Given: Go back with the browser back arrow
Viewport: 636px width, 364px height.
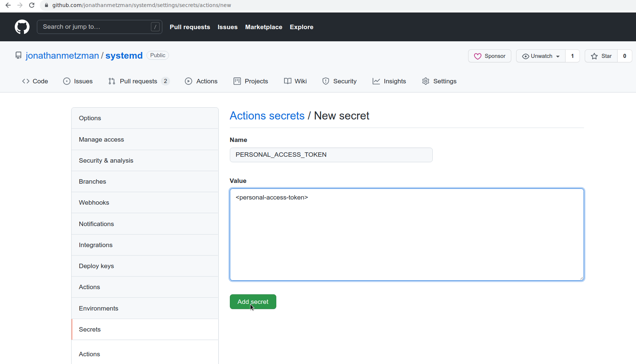Looking at the screenshot, I should click(x=8, y=5).
